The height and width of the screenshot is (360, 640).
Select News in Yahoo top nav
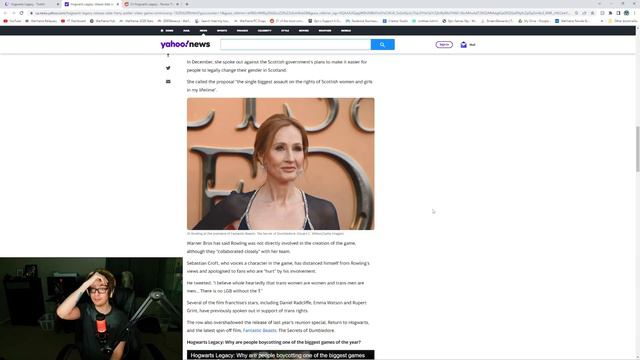203,31
